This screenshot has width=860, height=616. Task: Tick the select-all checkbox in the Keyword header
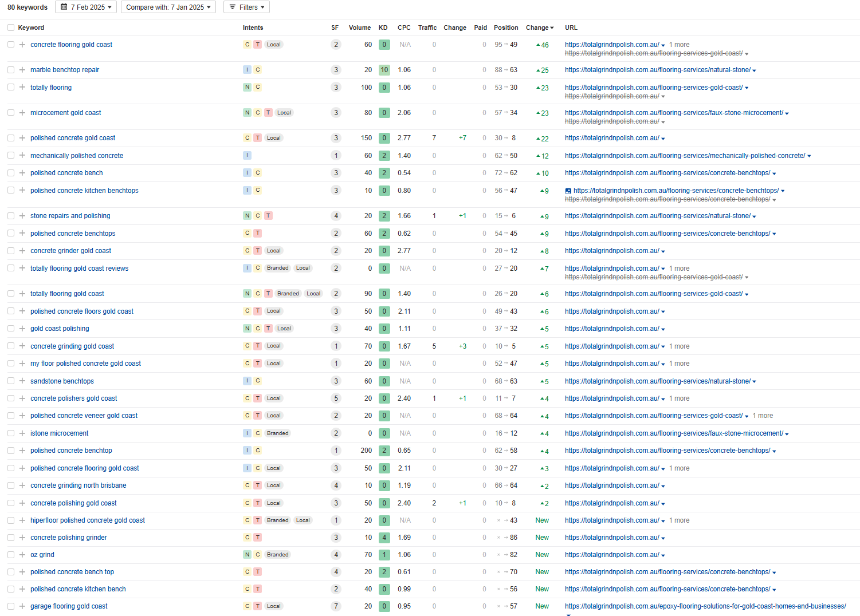pyautogui.click(x=11, y=27)
